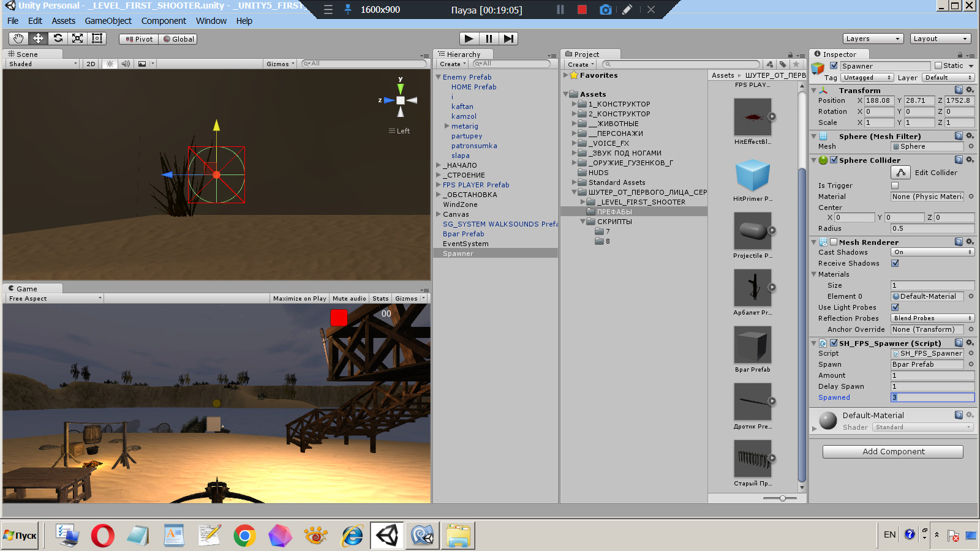Open the Cast Shadows dropdown

click(932, 252)
